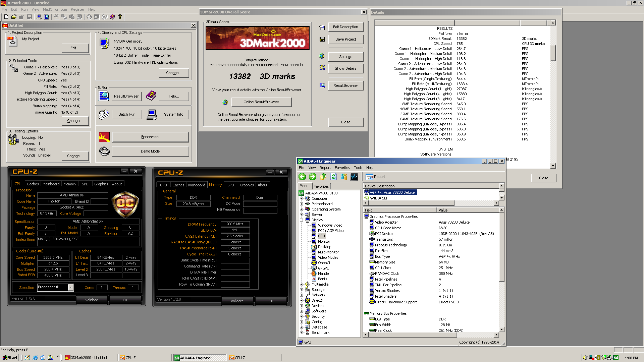
Task: Expand the Computer tree node
Action: click(301, 198)
